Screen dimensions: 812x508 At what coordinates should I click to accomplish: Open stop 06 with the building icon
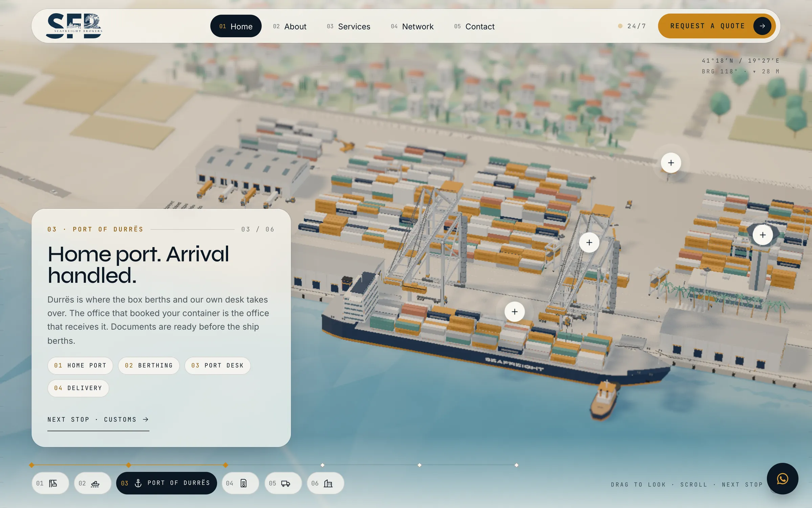(325, 483)
